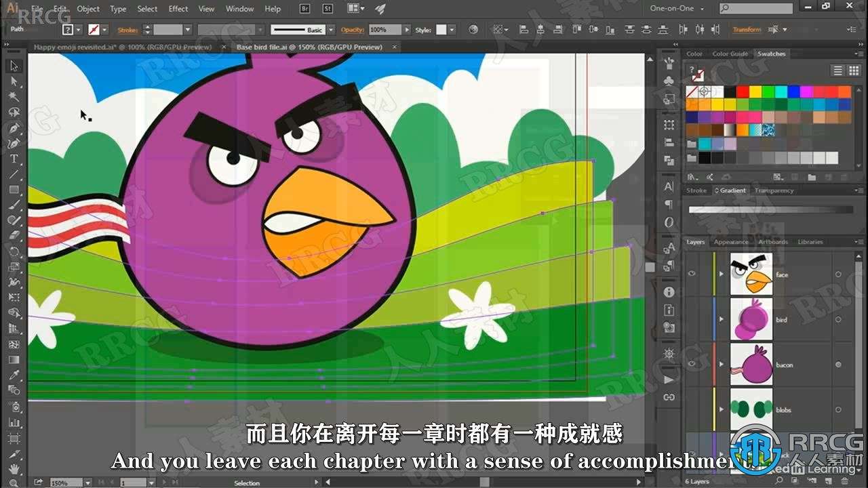
Task: Open Adobe Bridge via Br icon
Action: [304, 9]
